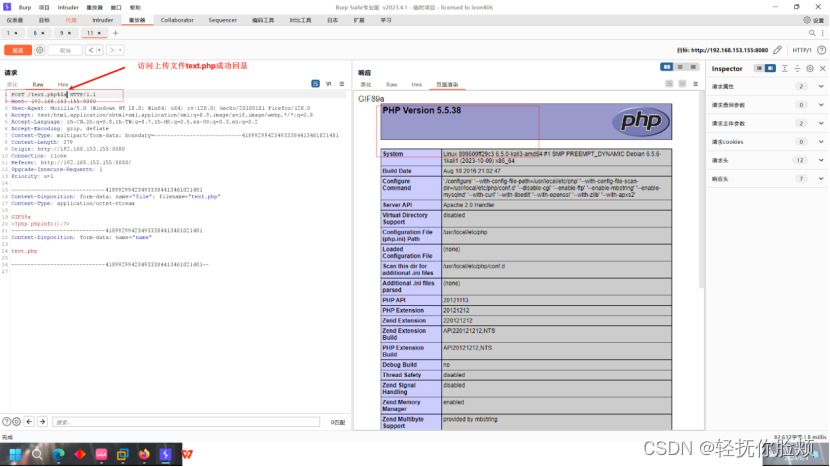Select side-by-side layout view
Image resolution: width=830 pixels, height=467 pixels.
pyautogui.click(x=666, y=67)
